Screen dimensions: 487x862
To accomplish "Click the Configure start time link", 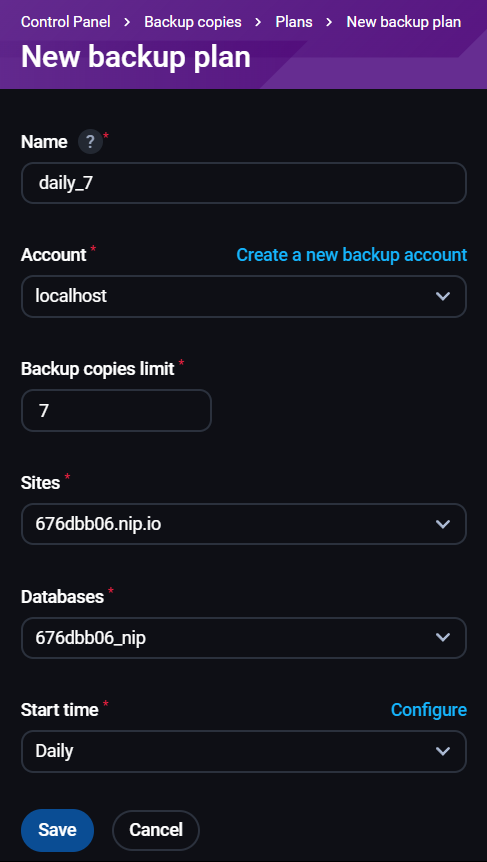I will point(429,710).
